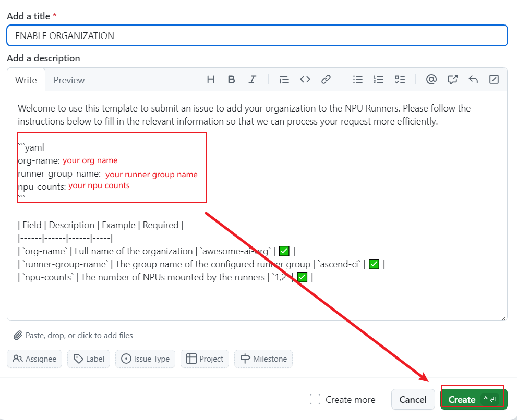
Task: Open the Project selector
Action: tap(205, 359)
